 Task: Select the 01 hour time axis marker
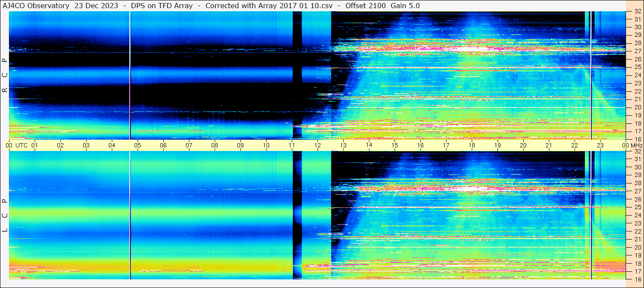(x=35, y=145)
